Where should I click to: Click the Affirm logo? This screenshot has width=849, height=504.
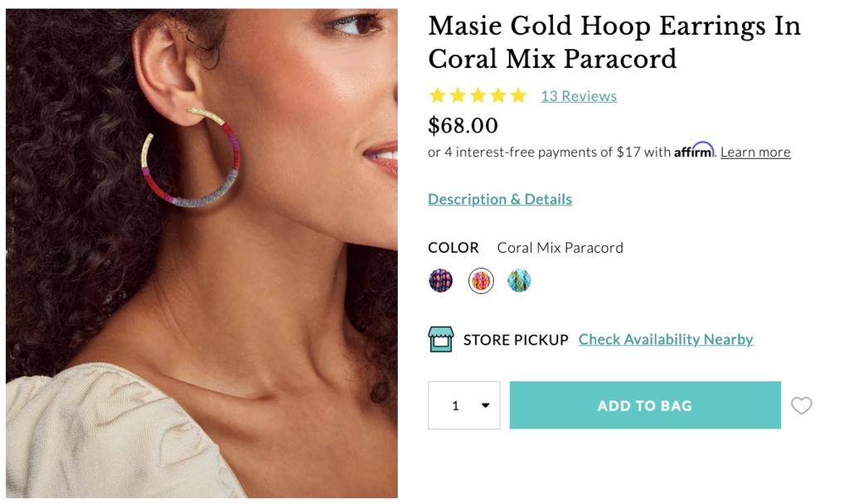pyautogui.click(x=693, y=151)
